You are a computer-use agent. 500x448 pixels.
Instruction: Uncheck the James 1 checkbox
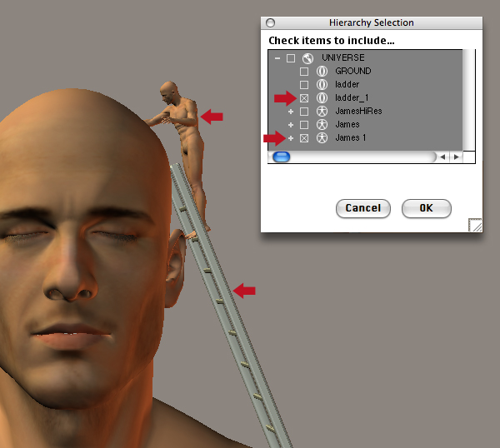pos(304,138)
